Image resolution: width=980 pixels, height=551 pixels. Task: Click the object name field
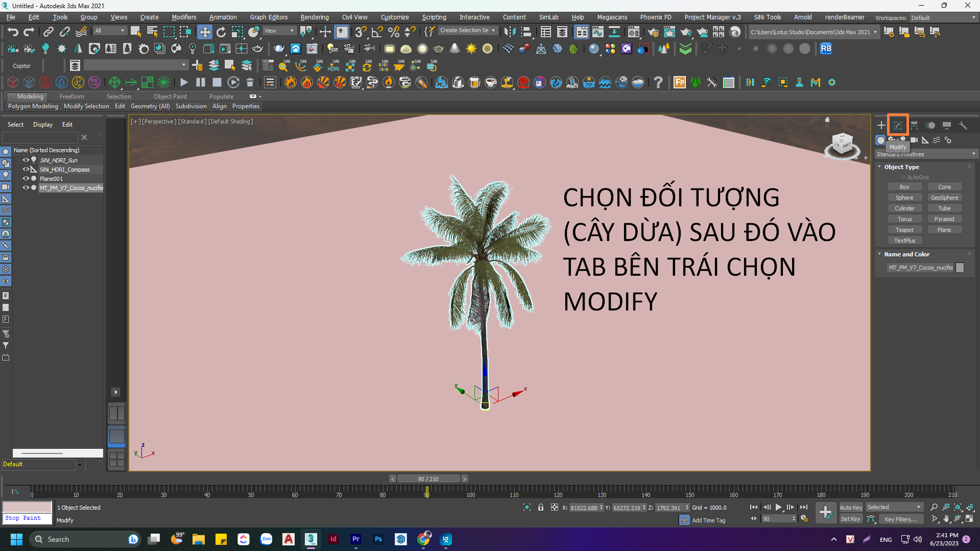921,268
